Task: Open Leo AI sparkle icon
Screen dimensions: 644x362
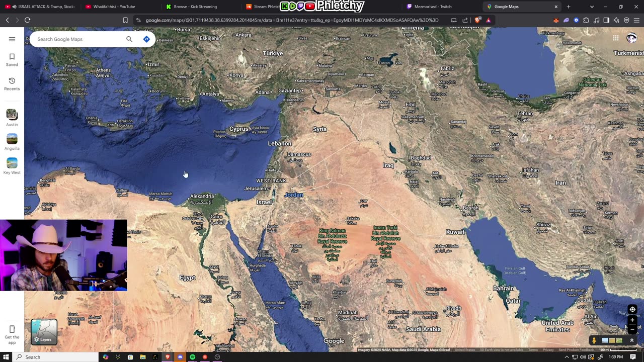Action: (x=616, y=20)
